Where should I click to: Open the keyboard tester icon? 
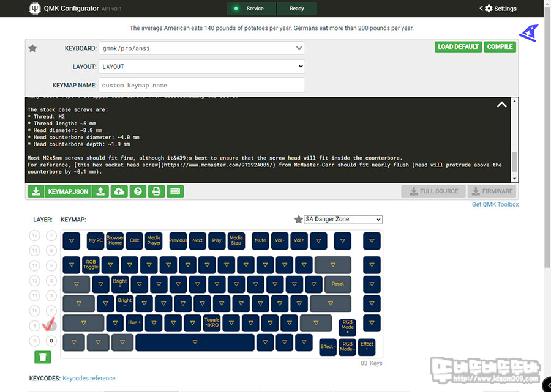click(175, 191)
